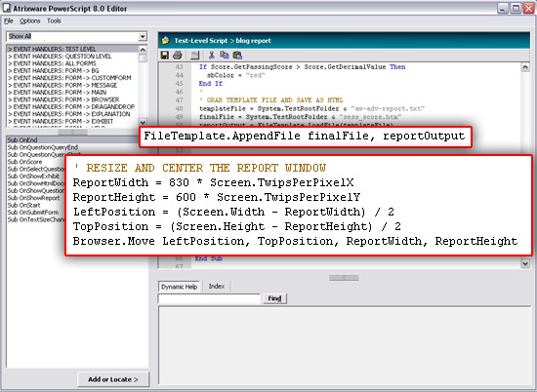
Task: Click the Cut scissors icon
Action: (211, 55)
